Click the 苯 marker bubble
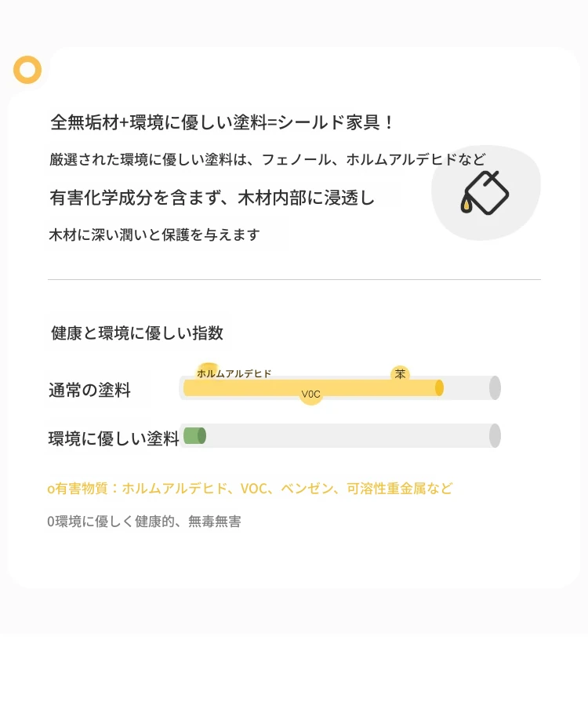Screen dimensions: 588x709 [400, 374]
